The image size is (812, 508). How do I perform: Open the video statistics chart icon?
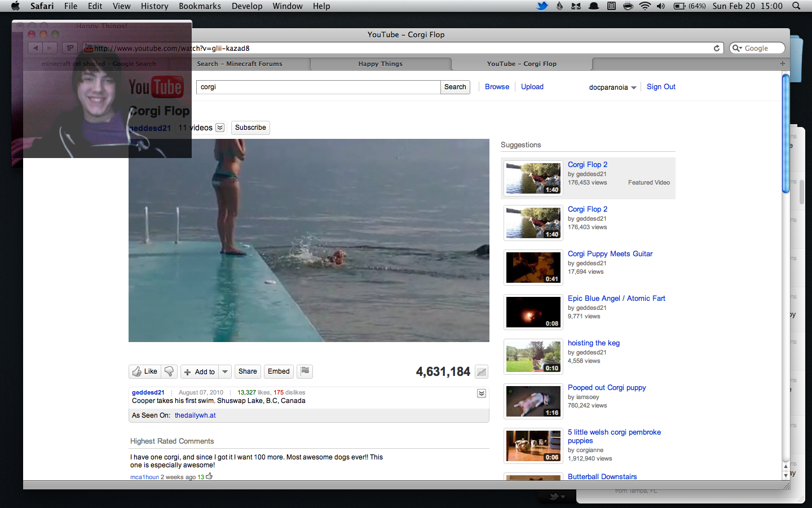pyautogui.click(x=481, y=372)
